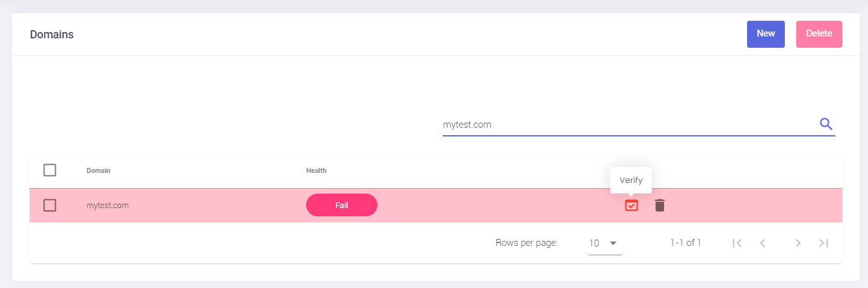This screenshot has height=288, width=868.
Task: Go to the next page arrow
Action: tap(797, 243)
